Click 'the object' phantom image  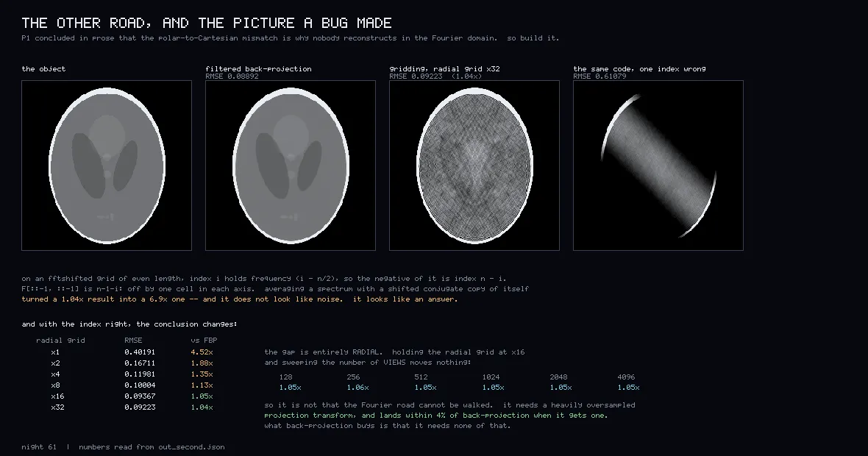click(107, 165)
